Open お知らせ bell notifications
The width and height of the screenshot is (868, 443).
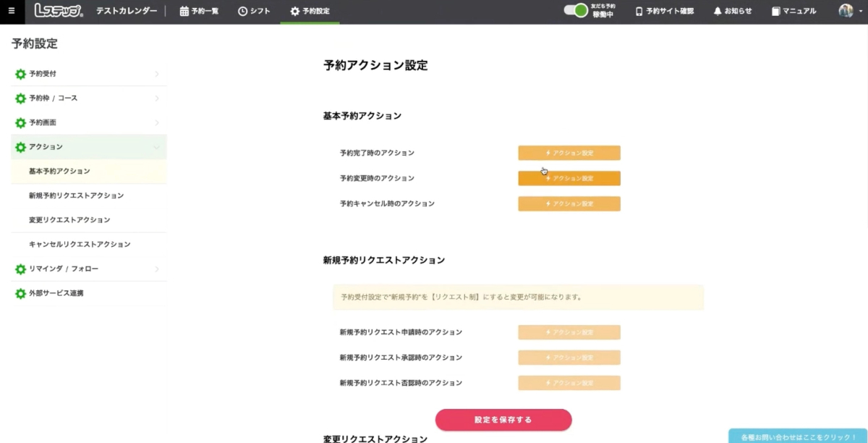pos(732,11)
